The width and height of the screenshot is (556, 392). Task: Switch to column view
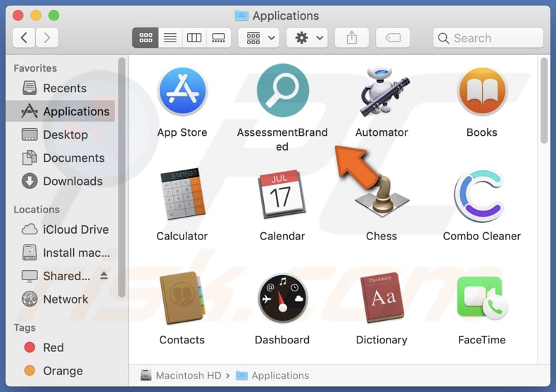click(x=194, y=37)
